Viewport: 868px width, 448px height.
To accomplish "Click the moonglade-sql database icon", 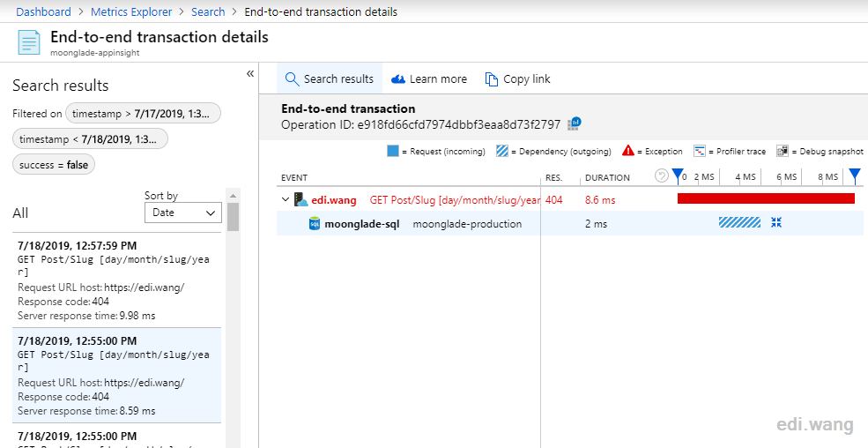I will [x=315, y=224].
